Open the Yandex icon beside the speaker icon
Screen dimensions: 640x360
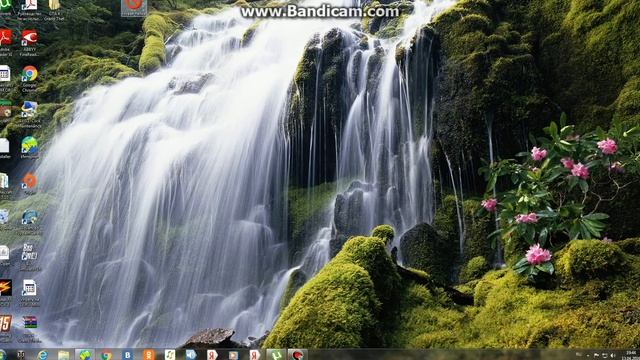coord(212,355)
